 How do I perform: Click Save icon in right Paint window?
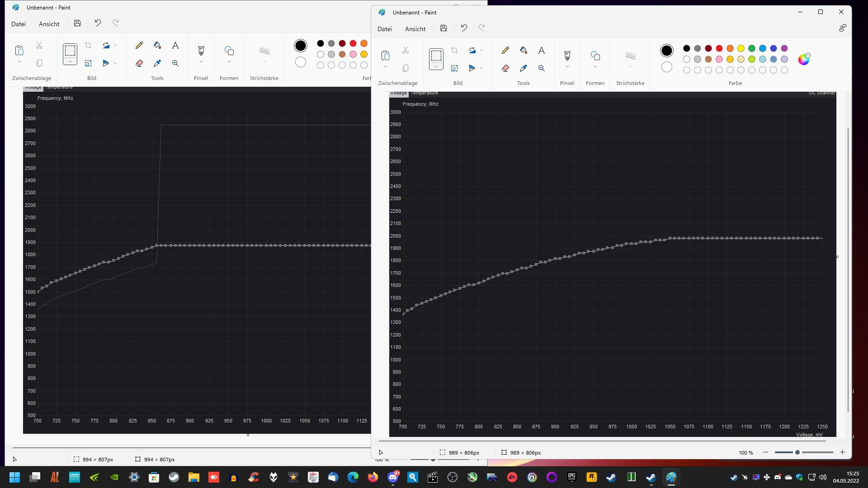pos(443,28)
